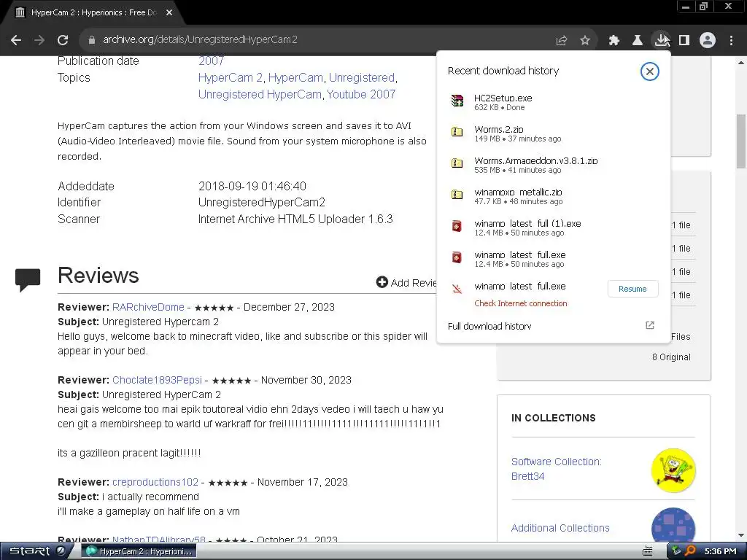Click the SpongeBob collection thumbnail

click(673, 470)
